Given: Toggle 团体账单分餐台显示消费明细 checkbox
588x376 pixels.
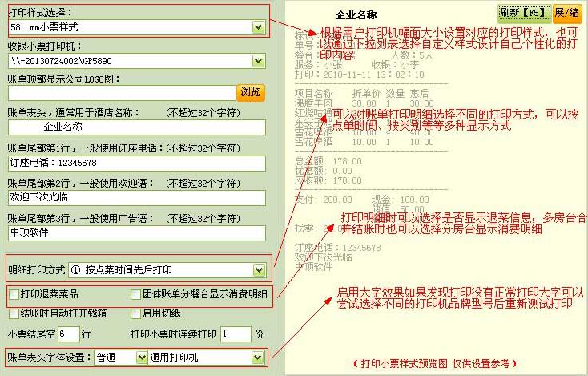Looking at the screenshot, I should coord(136,294).
